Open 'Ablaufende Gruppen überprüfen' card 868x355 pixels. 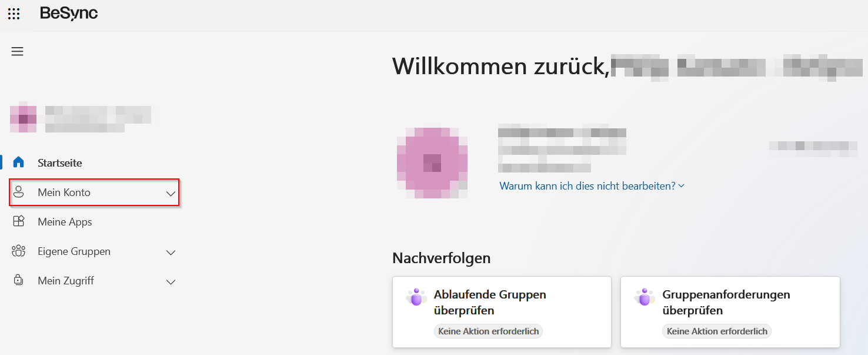click(x=502, y=312)
